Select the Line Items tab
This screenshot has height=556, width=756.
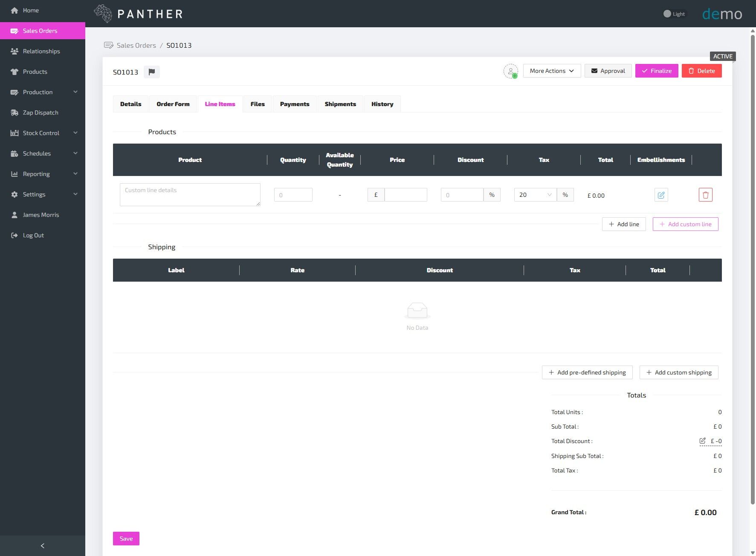tap(220, 104)
